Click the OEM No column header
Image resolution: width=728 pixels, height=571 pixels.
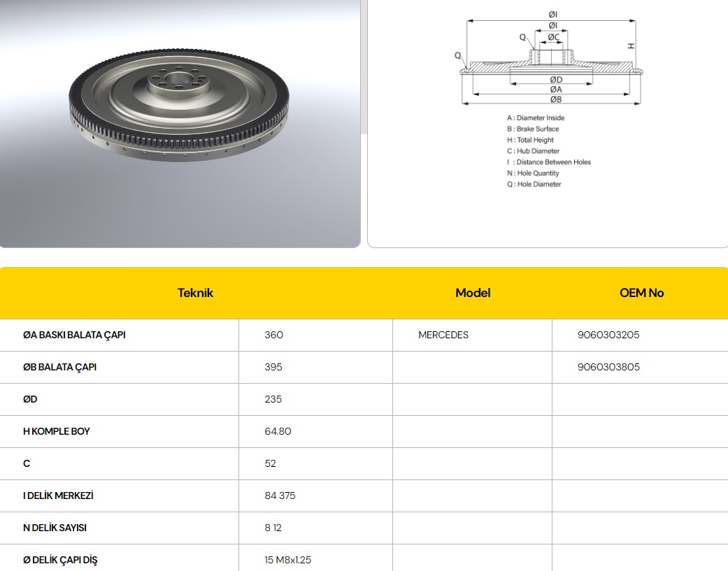point(641,293)
